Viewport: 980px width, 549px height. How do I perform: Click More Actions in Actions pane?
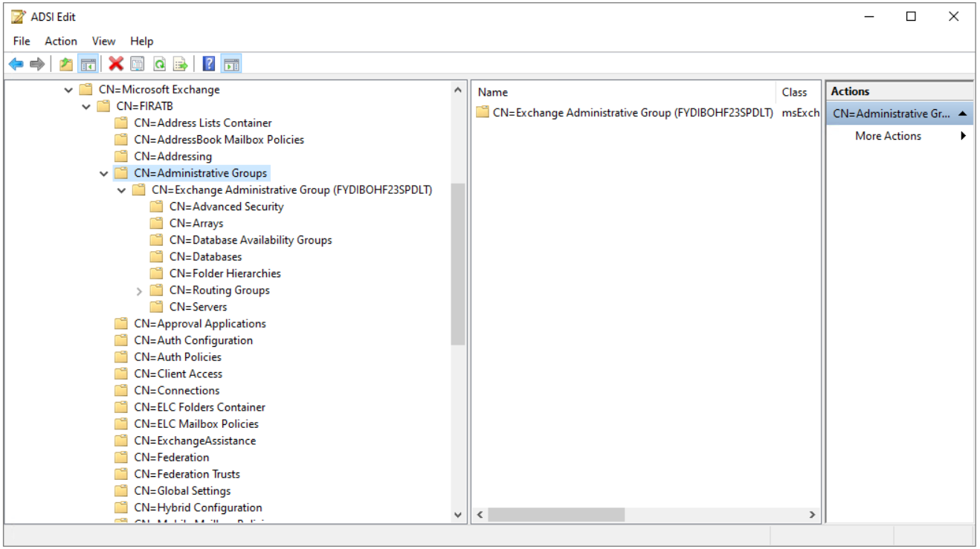(x=888, y=136)
